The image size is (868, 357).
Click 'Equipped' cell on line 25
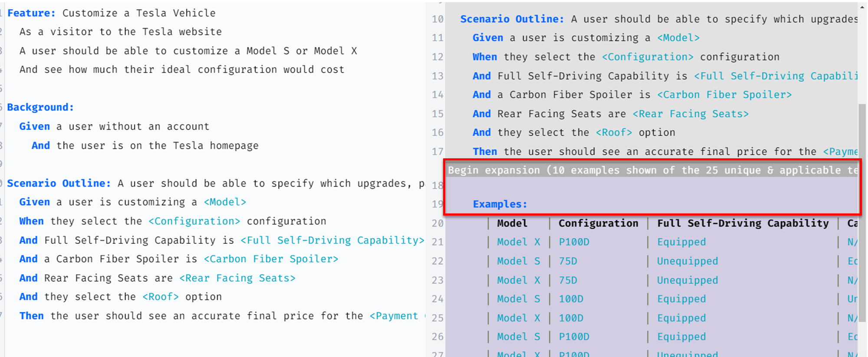pyautogui.click(x=681, y=318)
